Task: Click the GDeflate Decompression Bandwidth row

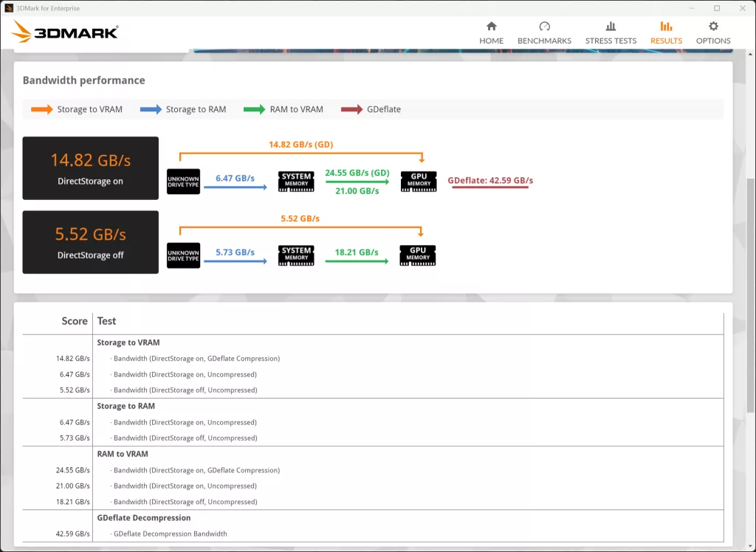Action: (x=373, y=534)
